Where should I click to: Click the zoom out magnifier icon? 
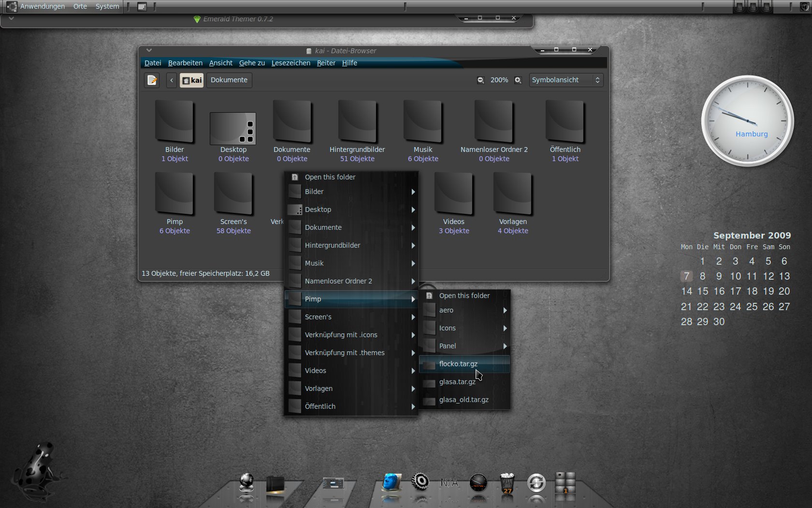click(480, 80)
